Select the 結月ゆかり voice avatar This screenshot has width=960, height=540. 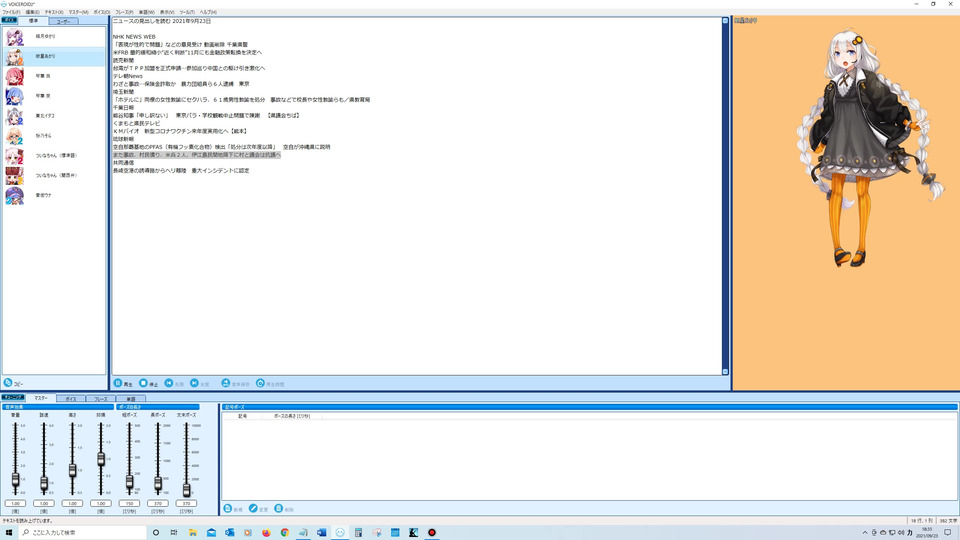tap(15, 37)
